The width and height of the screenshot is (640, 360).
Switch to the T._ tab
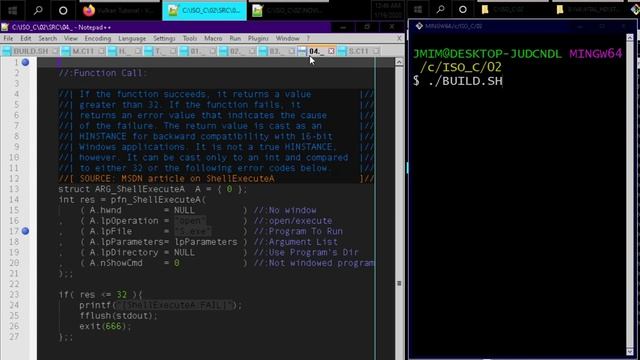pos(160,51)
